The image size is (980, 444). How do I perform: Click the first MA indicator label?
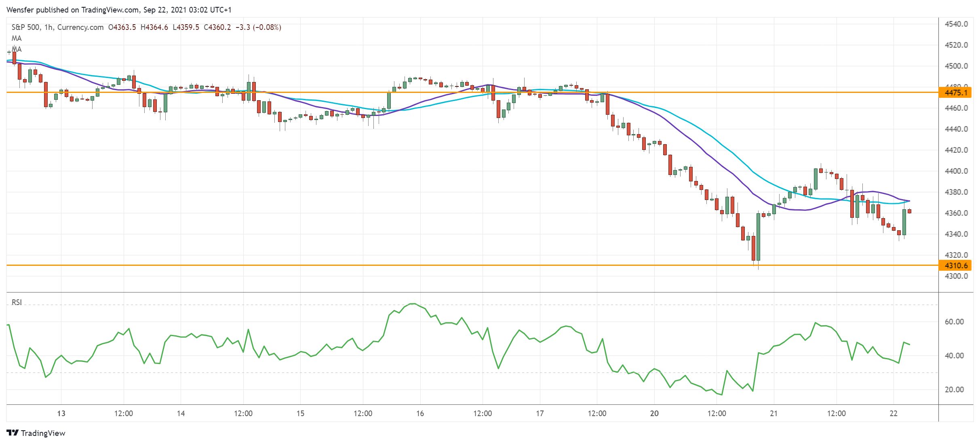tap(17, 38)
